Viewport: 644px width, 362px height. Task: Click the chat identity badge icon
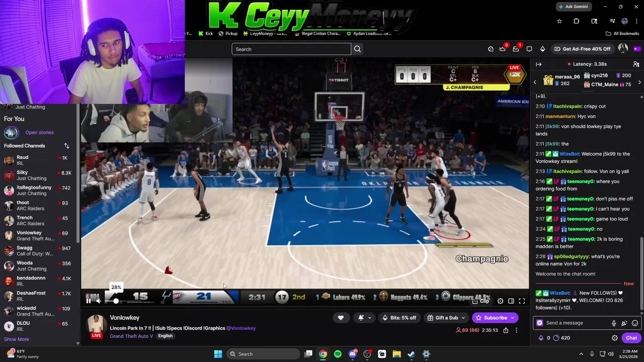[x=540, y=323]
